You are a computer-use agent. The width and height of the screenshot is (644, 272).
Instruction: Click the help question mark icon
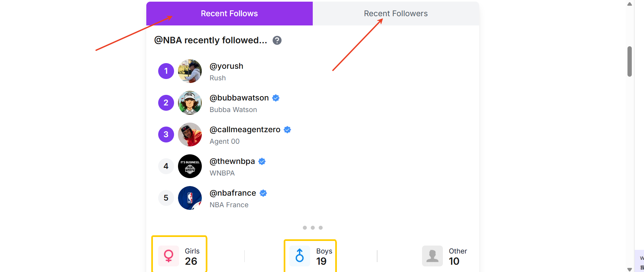click(277, 40)
